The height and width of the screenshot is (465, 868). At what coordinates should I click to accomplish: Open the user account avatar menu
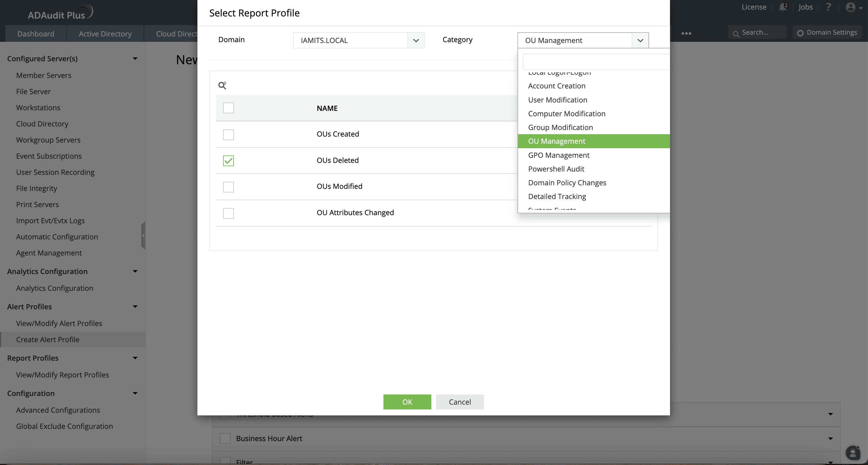pyautogui.click(x=851, y=7)
